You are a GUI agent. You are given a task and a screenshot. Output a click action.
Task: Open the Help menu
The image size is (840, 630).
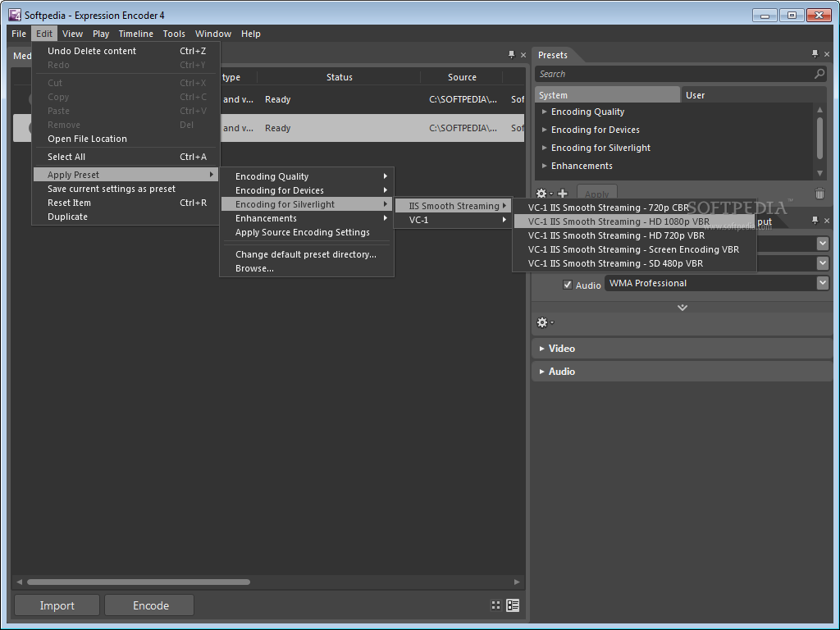[251, 33]
